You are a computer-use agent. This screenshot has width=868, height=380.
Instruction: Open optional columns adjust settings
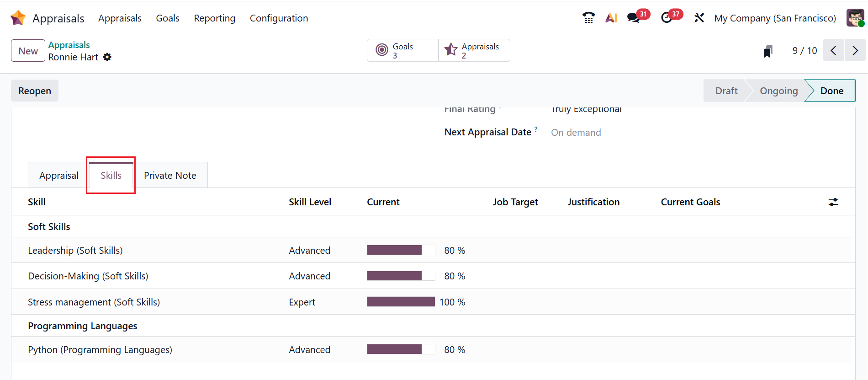833,202
